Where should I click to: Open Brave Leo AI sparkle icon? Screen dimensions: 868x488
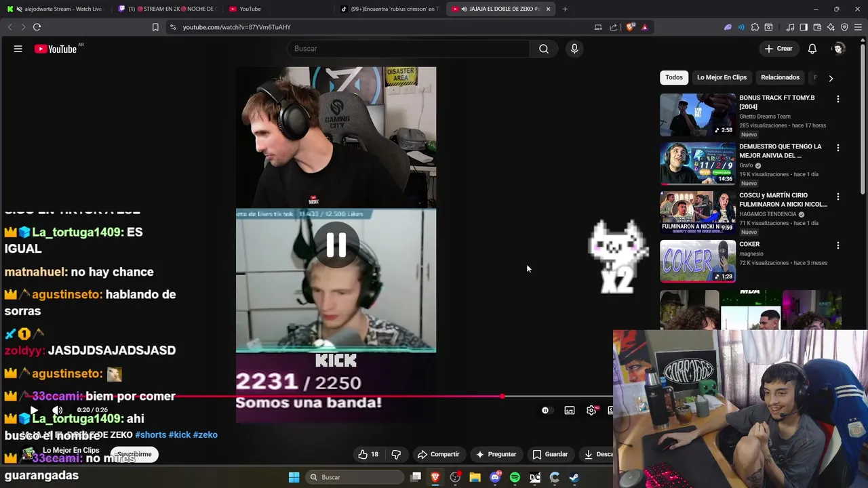tap(831, 27)
